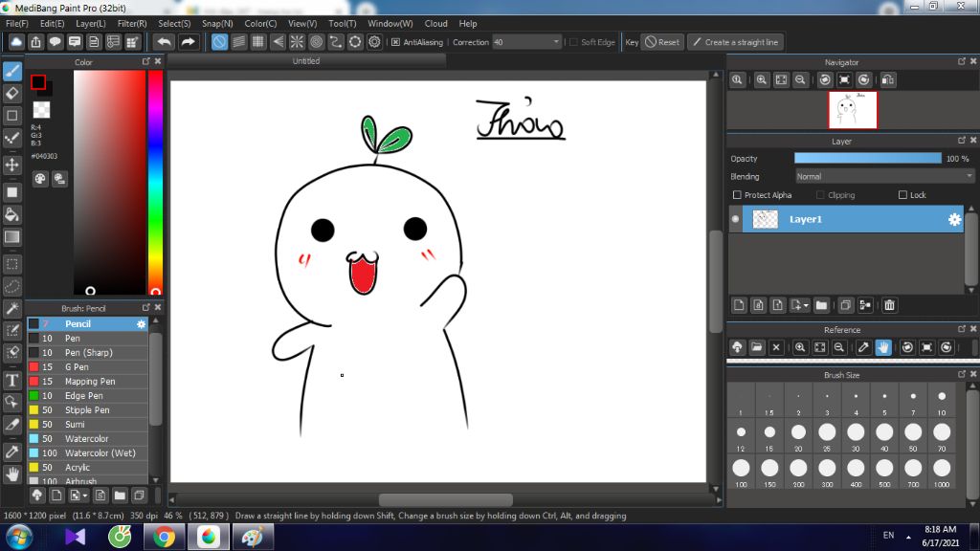Image resolution: width=980 pixels, height=551 pixels.
Task: Select the Watercolor brush
Action: click(87, 438)
